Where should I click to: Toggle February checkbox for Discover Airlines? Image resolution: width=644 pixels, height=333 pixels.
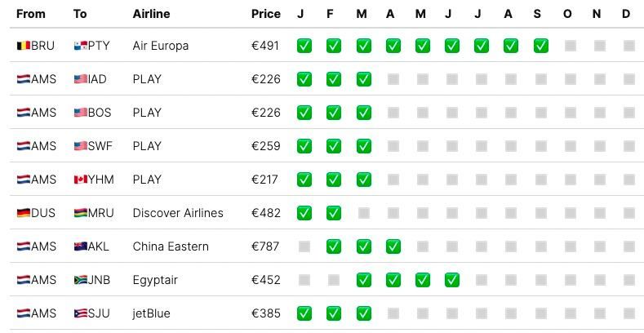[x=333, y=213]
